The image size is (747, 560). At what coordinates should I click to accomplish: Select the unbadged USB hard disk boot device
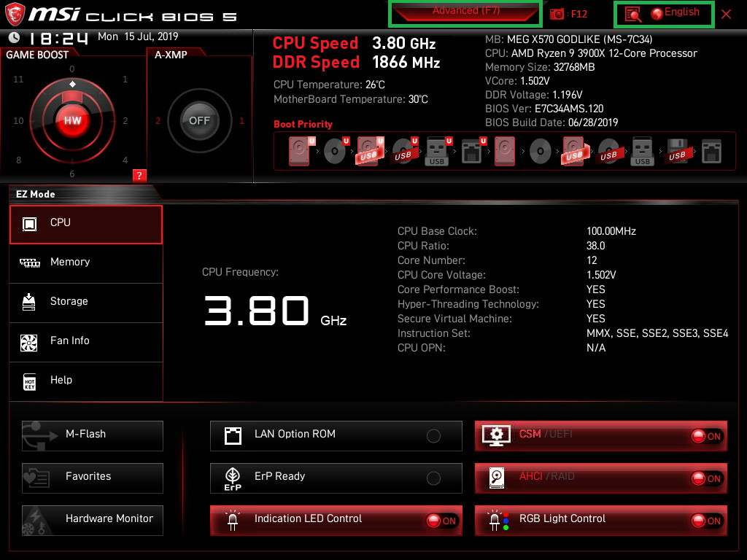coord(576,151)
